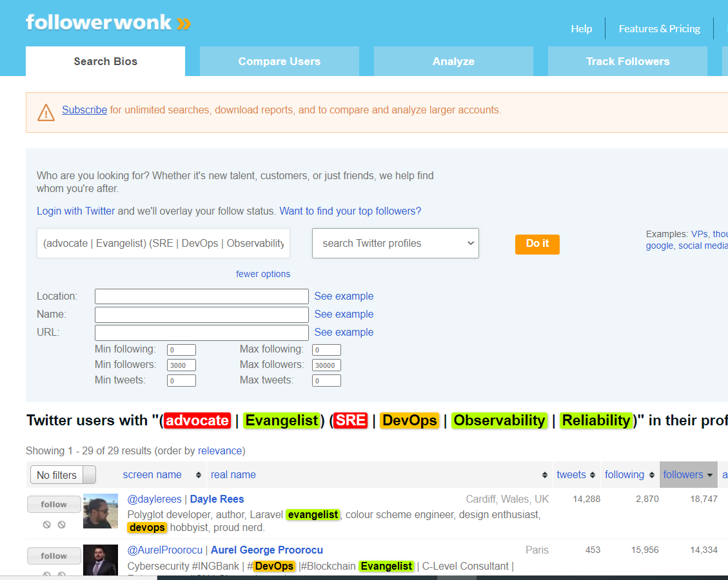Click Dayle Rees follower count 18,747
Image resolution: width=728 pixels, height=580 pixels.
click(x=703, y=499)
